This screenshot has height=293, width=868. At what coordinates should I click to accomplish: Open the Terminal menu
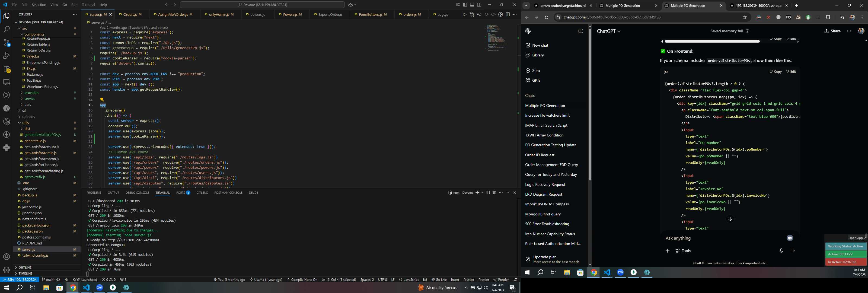[x=88, y=5]
